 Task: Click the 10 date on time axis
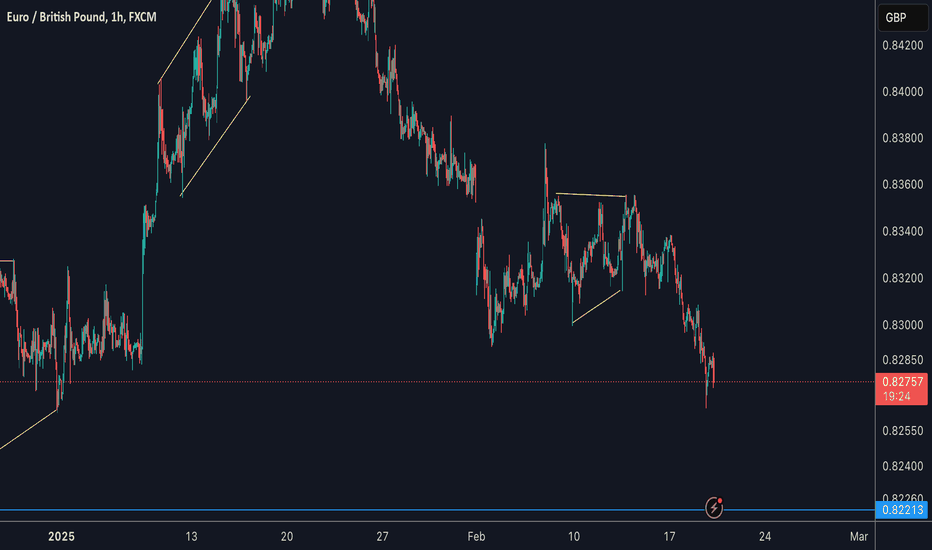click(574, 536)
